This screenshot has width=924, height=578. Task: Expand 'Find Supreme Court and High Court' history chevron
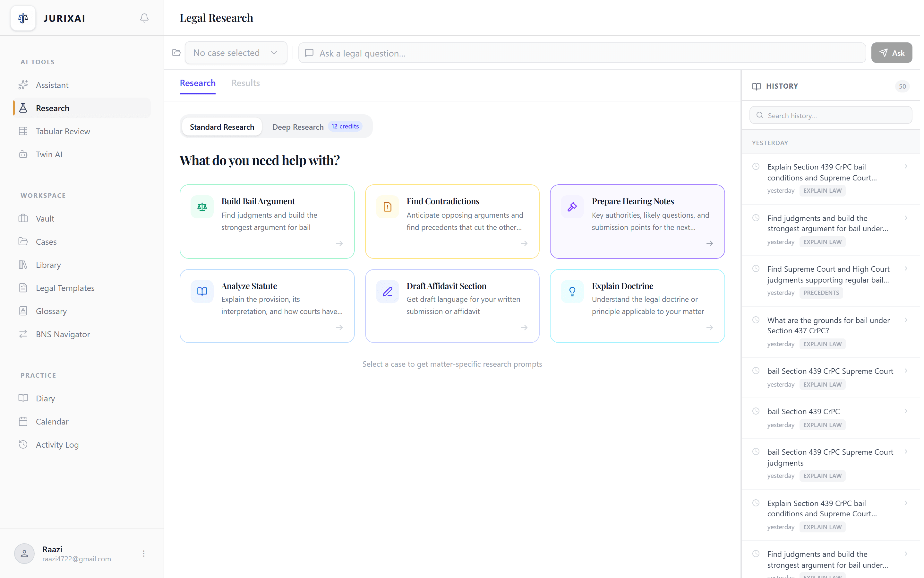pyautogui.click(x=906, y=269)
